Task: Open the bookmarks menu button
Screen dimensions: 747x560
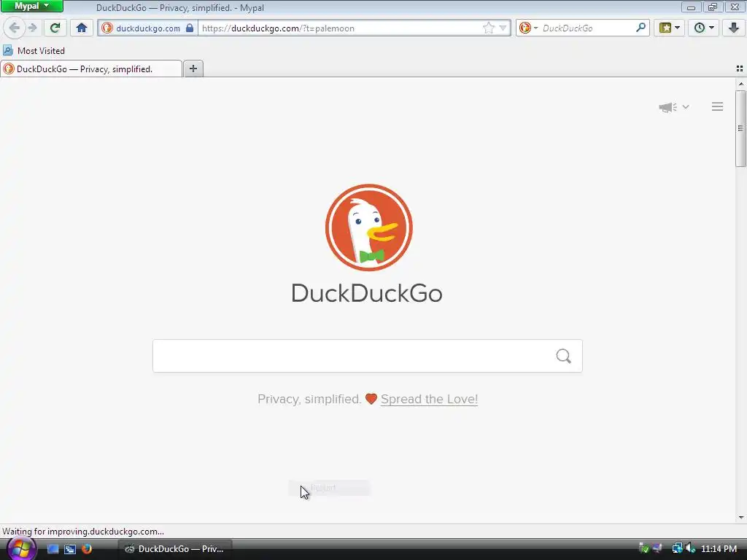Action: pyautogui.click(x=670, y=28)
